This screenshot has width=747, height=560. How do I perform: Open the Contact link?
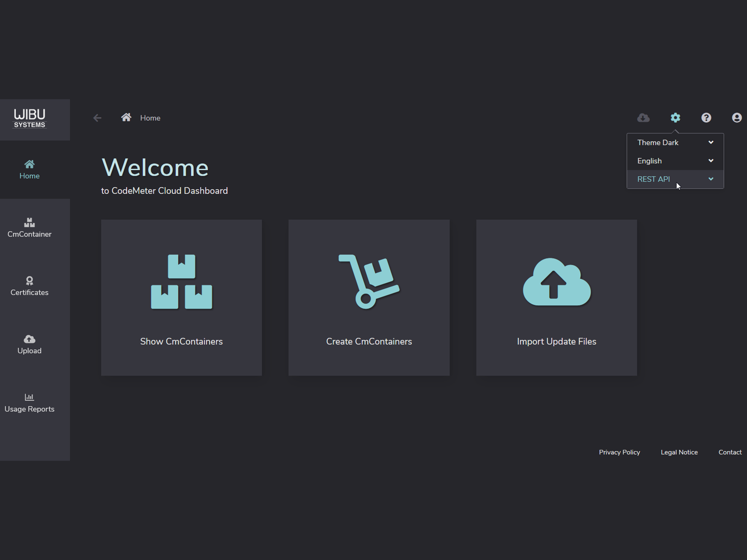[730, 452]
